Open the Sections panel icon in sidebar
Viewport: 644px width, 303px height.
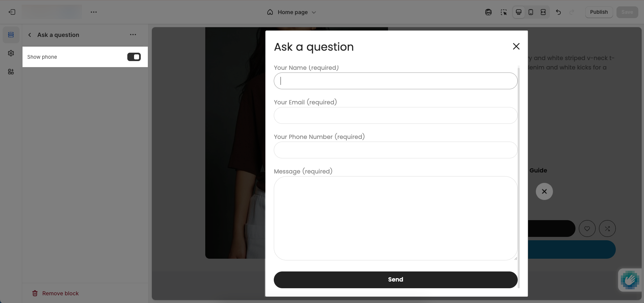(11, 35)
